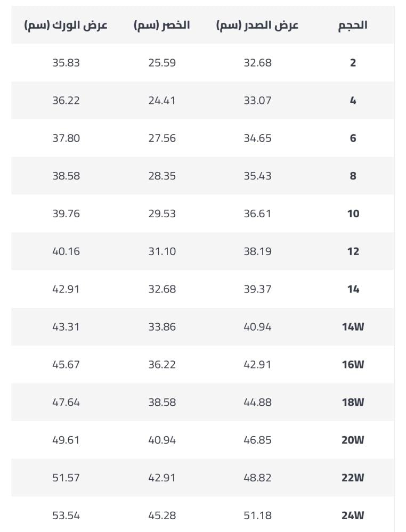Click the الحجم column header
The width and height of the screenshot is (406, 532).
353,26
